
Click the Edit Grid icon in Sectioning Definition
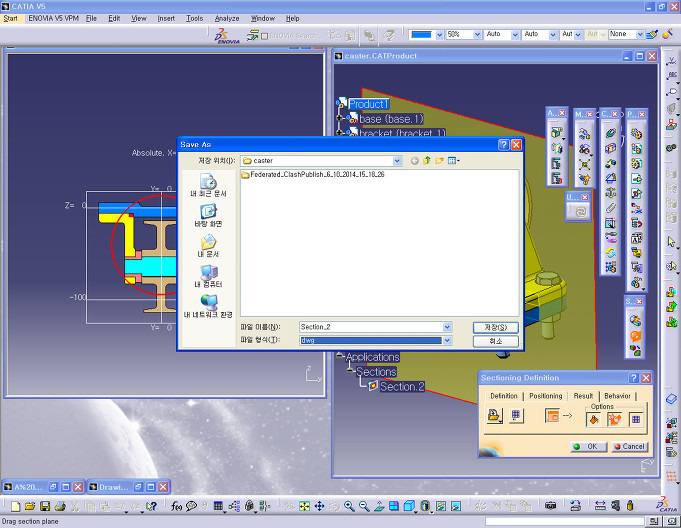pyautogui.click(x=516, y=416)
